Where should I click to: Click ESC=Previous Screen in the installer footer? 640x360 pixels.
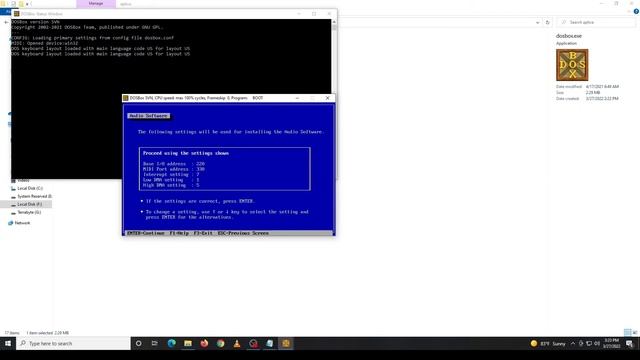point(243,233)
